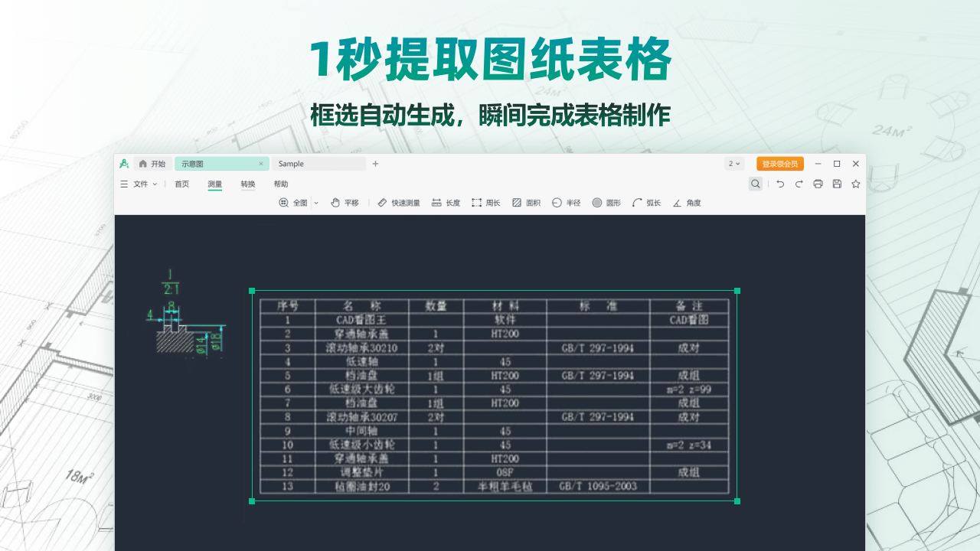The height and width of the screenshot is (551, 980).
Task: Click the 2:1 detail drawing
Action: pos(185,312)
